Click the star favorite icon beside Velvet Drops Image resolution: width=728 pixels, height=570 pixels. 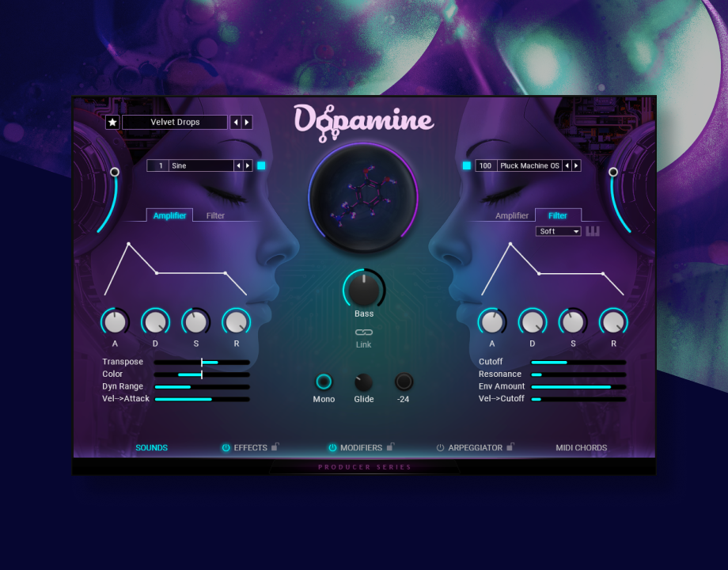point(112,123)
